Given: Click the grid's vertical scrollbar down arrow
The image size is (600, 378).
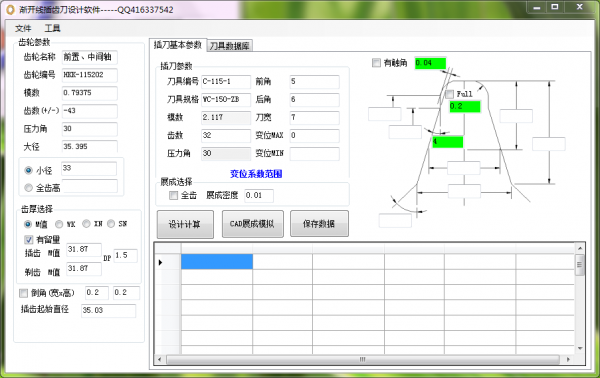Looking at the screenshot, I should click(x=580, y=348).
